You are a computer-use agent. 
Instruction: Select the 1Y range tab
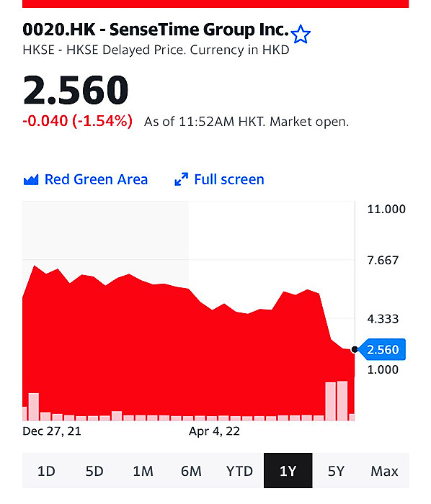click(x=288, y=471)
